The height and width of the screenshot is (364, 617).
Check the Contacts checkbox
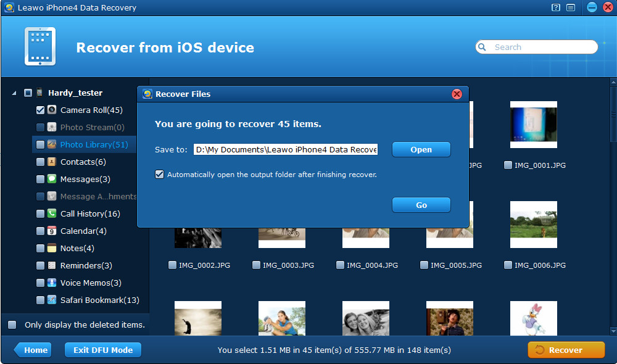(x=40, y=162)
